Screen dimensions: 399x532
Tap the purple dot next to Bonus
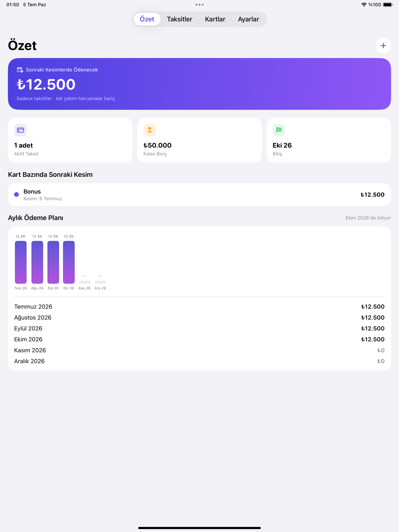click(16, 194)
